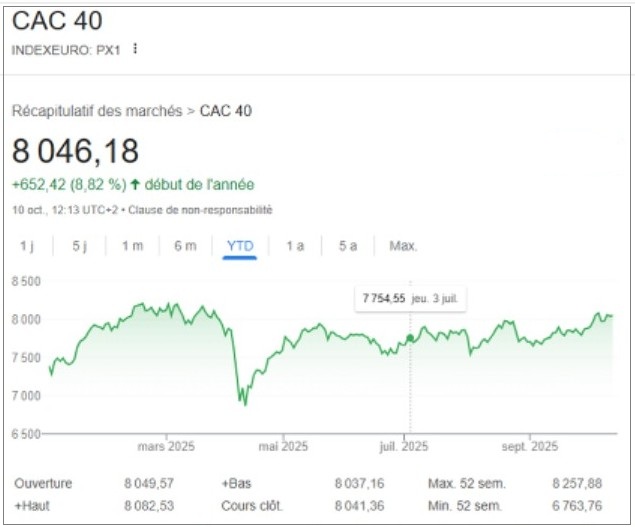
Task: Click the Récapitulatif des marchés breadcrumb link
Action: (97, 111)
